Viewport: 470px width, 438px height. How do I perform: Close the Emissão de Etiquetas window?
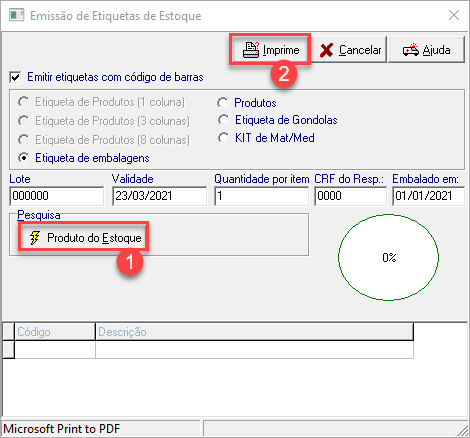pyautogui.click(x=454, y=15)
